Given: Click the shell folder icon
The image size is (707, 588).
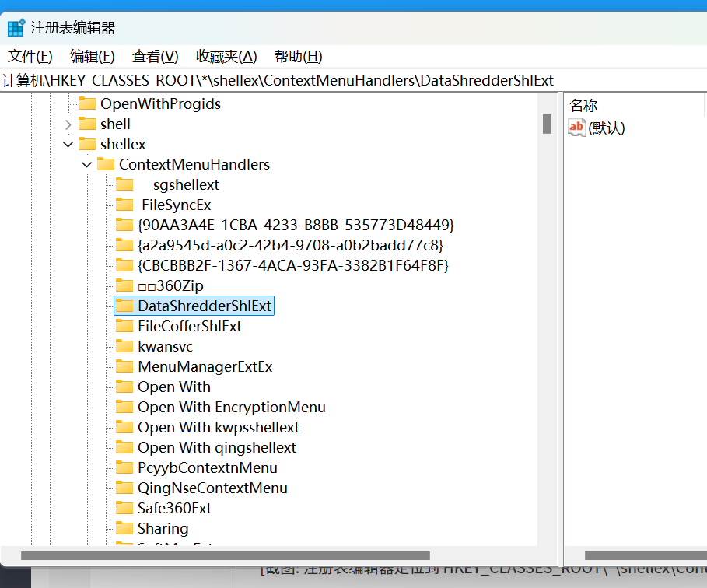Looking at the screenshot, I should click(87, 124).
